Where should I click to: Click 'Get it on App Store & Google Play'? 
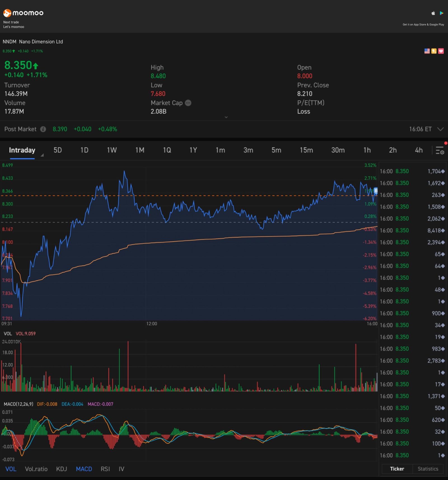pyautogui.click(x=423, y=25)
